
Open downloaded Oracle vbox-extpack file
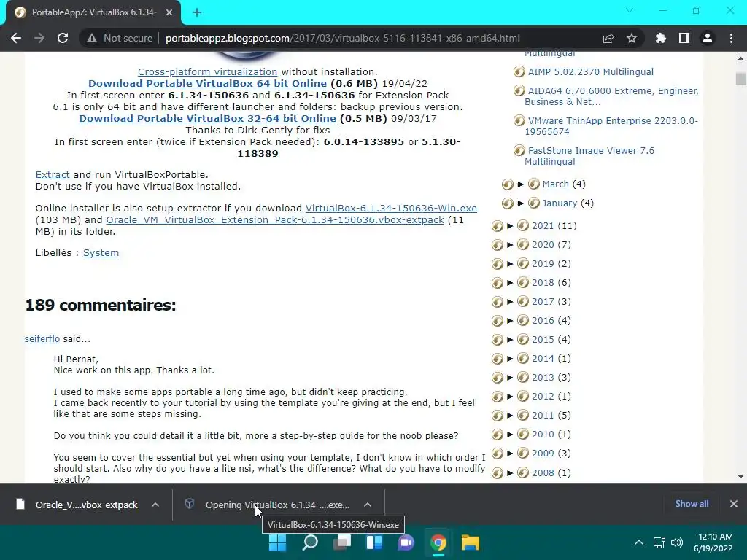pyautogui.click(x=77, y=505)
